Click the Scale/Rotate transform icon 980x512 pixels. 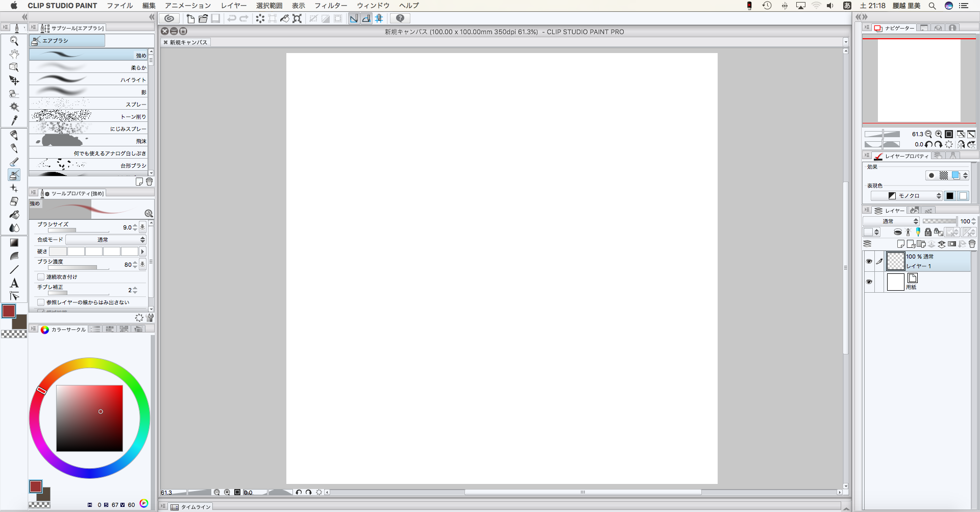tap(297, 18)
